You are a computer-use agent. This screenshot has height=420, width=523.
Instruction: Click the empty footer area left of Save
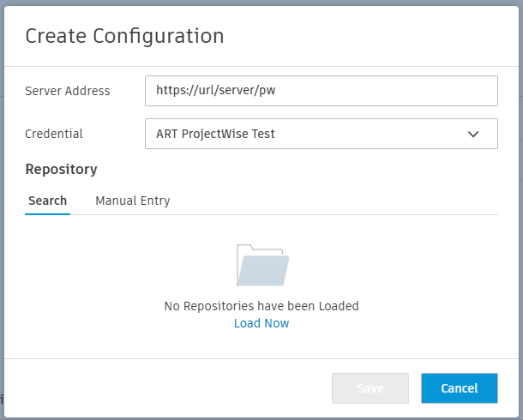pos(171,388)
